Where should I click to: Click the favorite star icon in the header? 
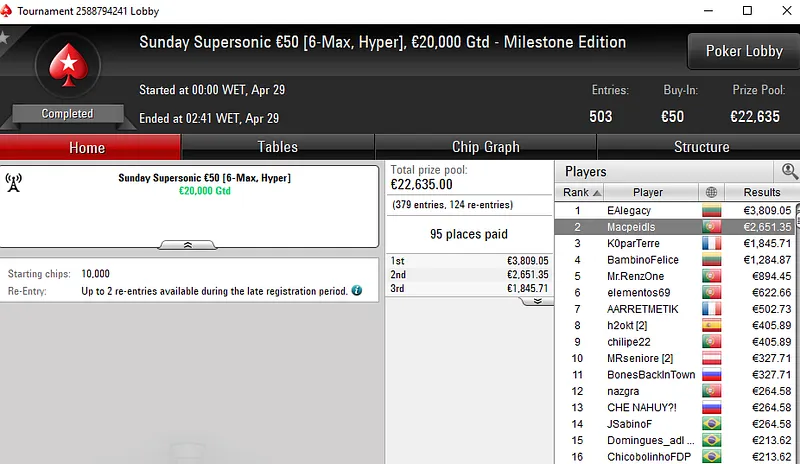[4, 38]
